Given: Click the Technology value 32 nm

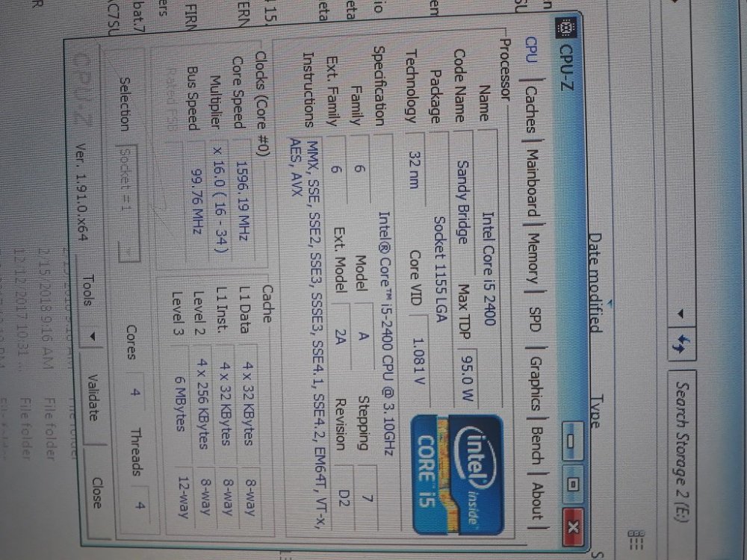Looking at the screenshot, I should (x=415, y=170).
